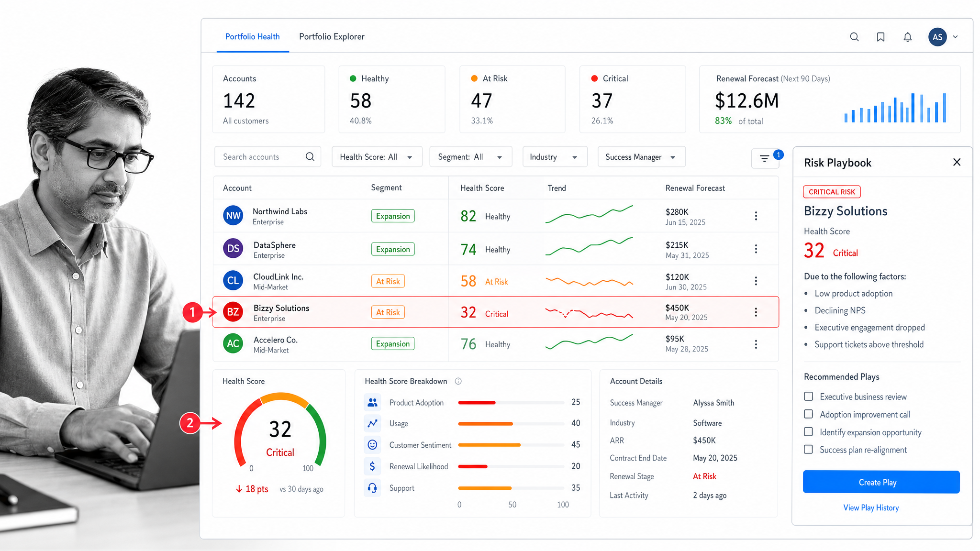
Task: Close the Risk Playbook panel
Action: click(x=957, y=162)
